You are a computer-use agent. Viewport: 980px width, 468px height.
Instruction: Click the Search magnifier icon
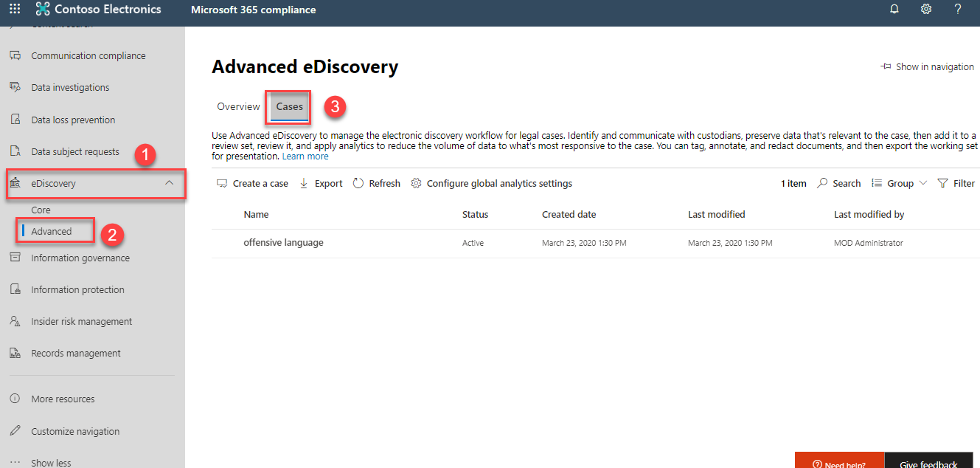pyautogui.click(x=822, y=183)
